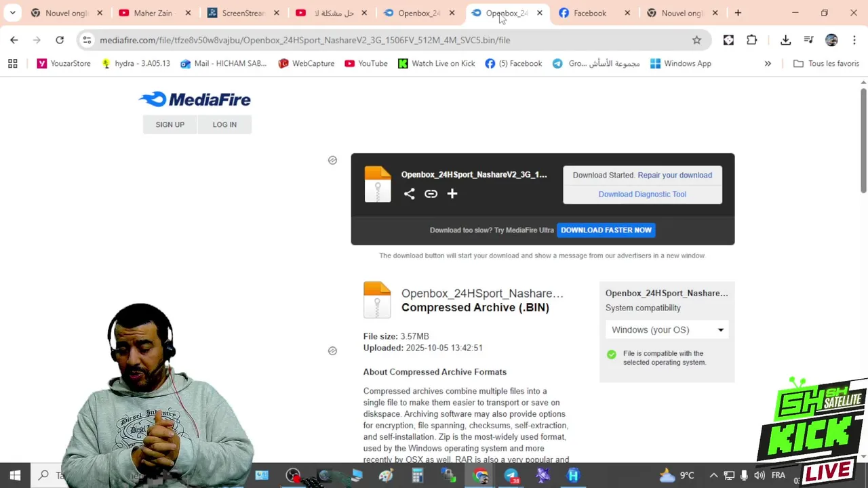
Task: Open the Chrome downloads icon
Action: click(785, 40)
